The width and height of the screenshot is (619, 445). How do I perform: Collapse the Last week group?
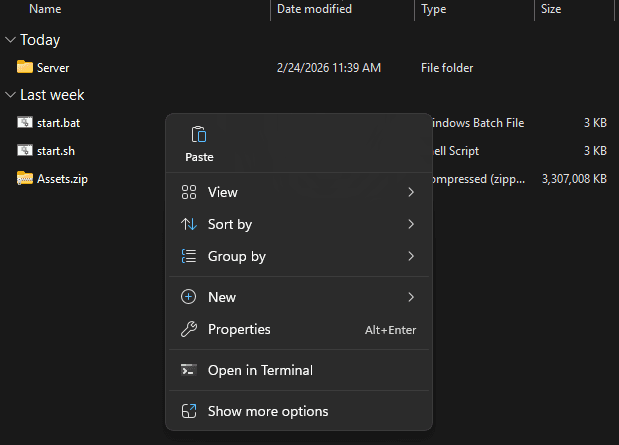click(10, 95)
